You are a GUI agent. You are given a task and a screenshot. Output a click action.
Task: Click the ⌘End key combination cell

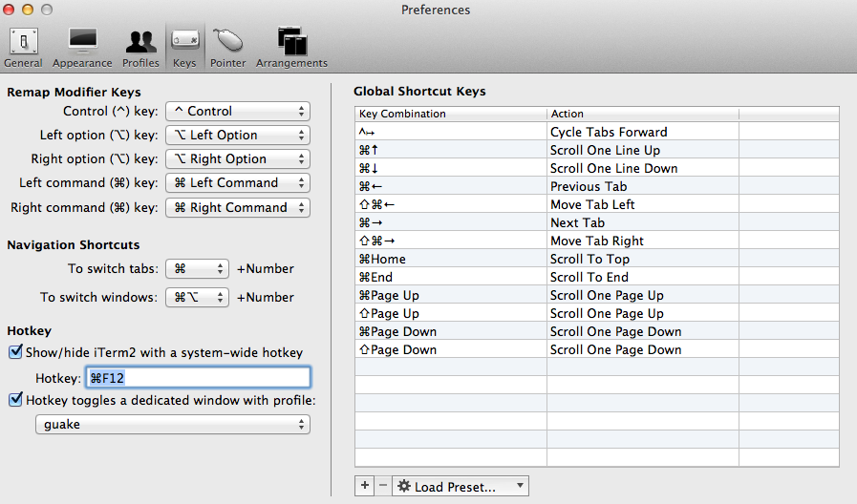tap(451, 276)
